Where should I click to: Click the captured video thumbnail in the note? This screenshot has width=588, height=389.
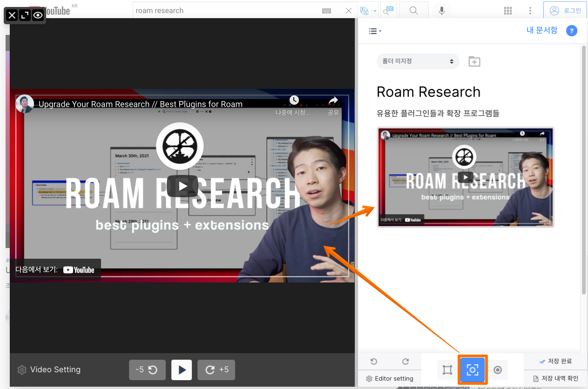pos(465,177)
